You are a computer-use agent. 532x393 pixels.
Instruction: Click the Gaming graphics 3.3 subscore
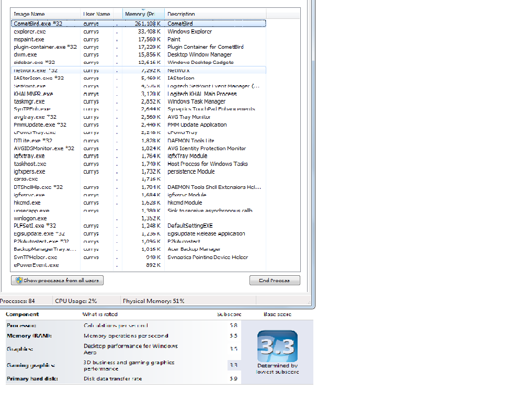[x=234, y=365]
